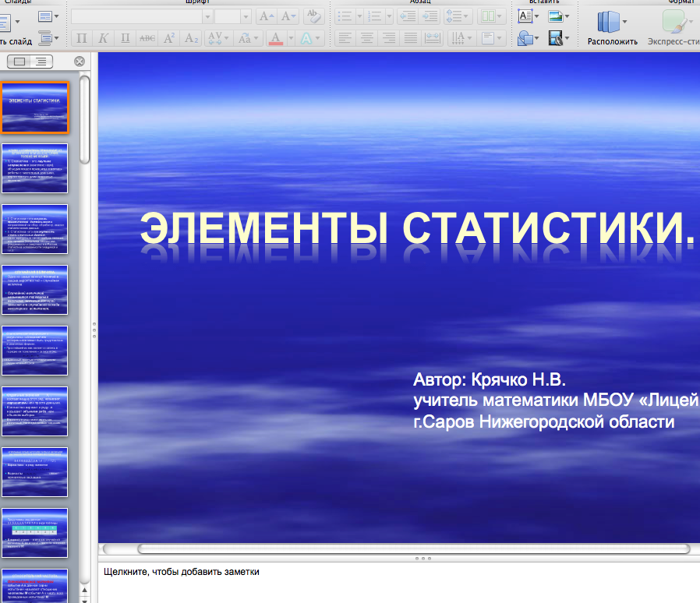Toggle bold formatting button
The height and width of the screenshot is (603, 700).
(x=81, y=38)
